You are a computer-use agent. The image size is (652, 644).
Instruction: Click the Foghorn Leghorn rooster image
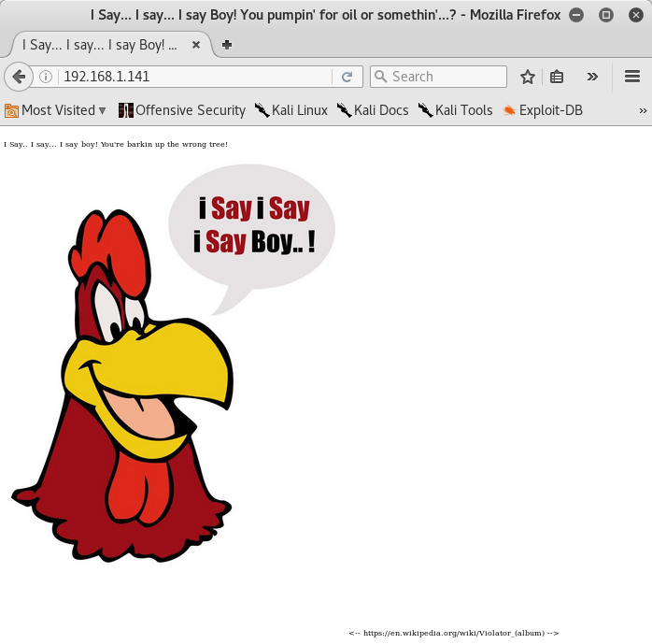point(174,364)
